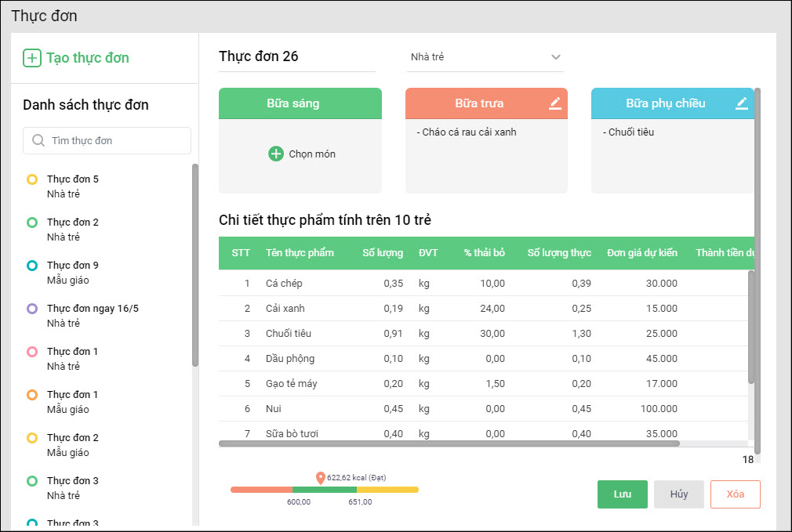This screenshot has width=792, height=532.
Task: Click the Bữa sáng meal header
Action: [x=300, y=103]
